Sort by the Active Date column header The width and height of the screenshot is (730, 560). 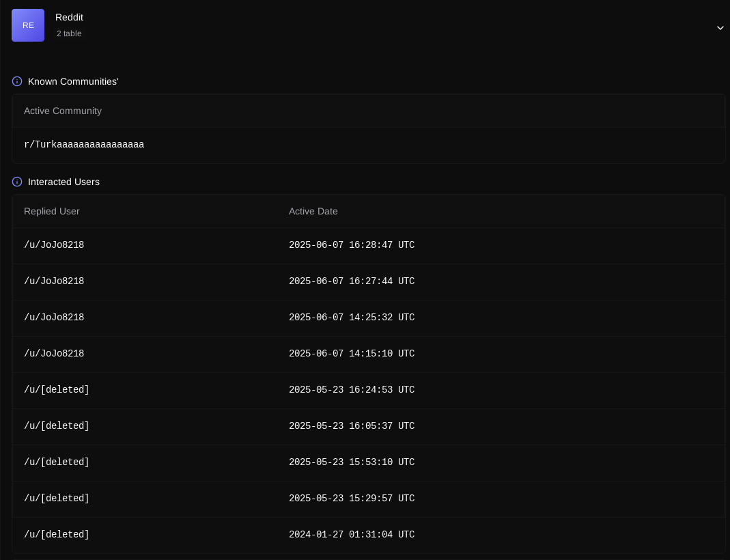coord(313,211)
